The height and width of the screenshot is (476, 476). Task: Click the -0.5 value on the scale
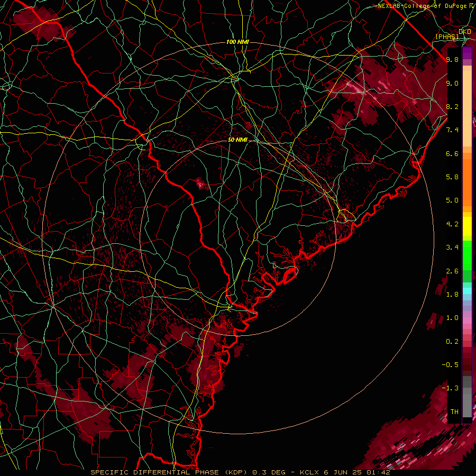coord(450,365)
